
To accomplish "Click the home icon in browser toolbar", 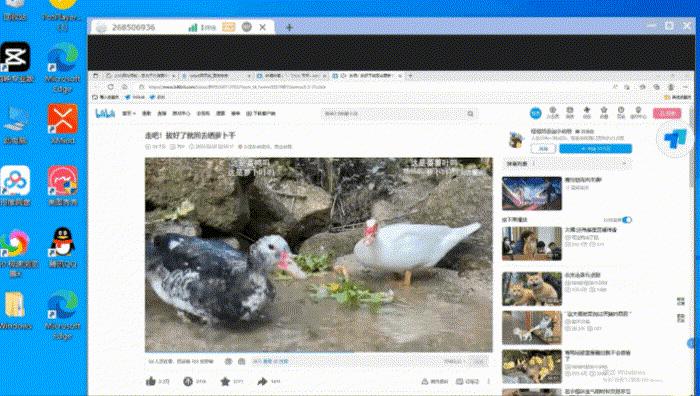I will click(x=125, y=87).
